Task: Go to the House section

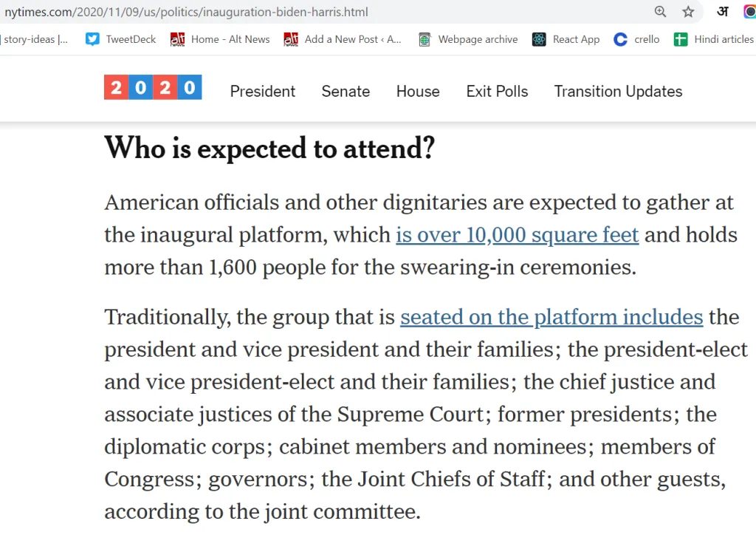Action: point(418,91)
